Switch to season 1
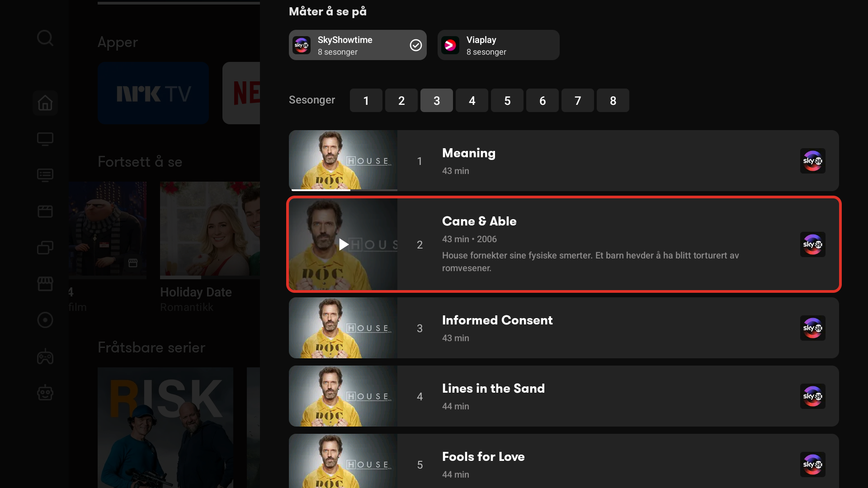The height and width of the screenshot is (488, 868). click(366, 100)
